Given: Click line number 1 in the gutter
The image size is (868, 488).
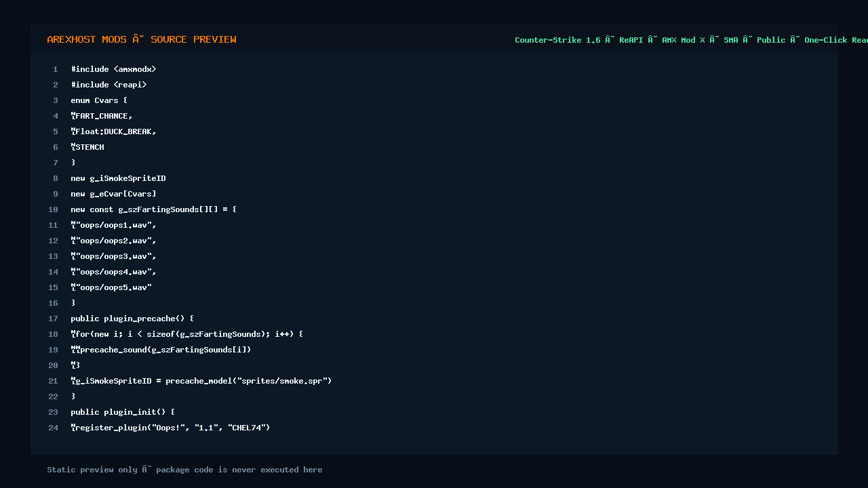Looking at the screenshot, I should (56, 69).
